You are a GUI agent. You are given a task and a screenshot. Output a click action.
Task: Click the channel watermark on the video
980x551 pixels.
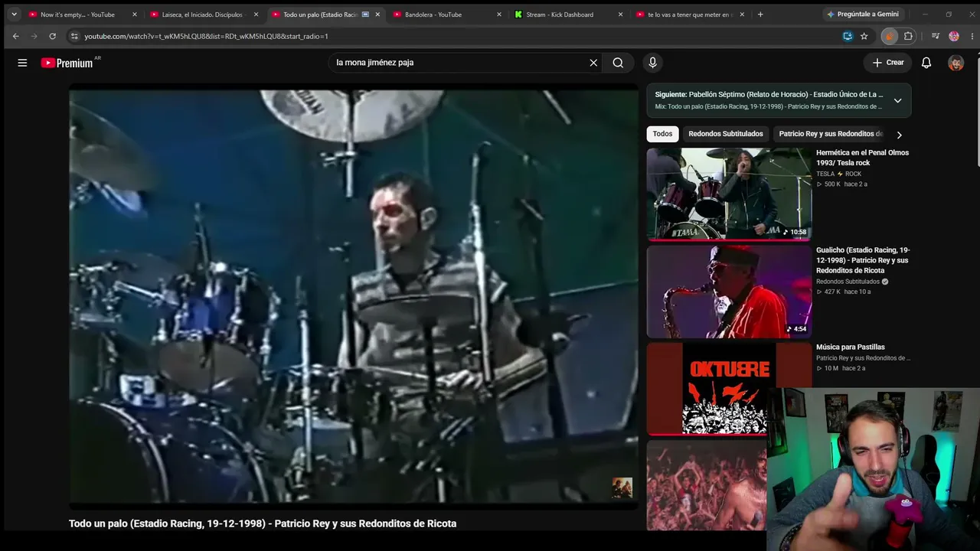coord(622,488)
